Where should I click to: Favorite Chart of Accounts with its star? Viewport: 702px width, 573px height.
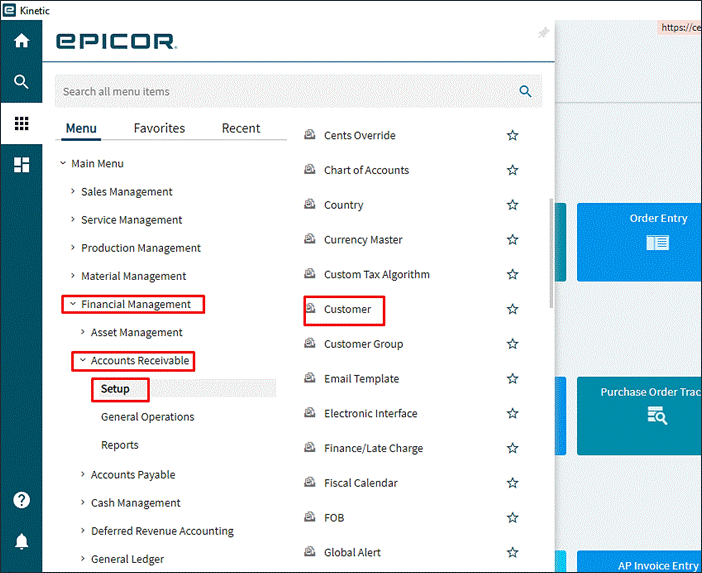tap(513, 170)
